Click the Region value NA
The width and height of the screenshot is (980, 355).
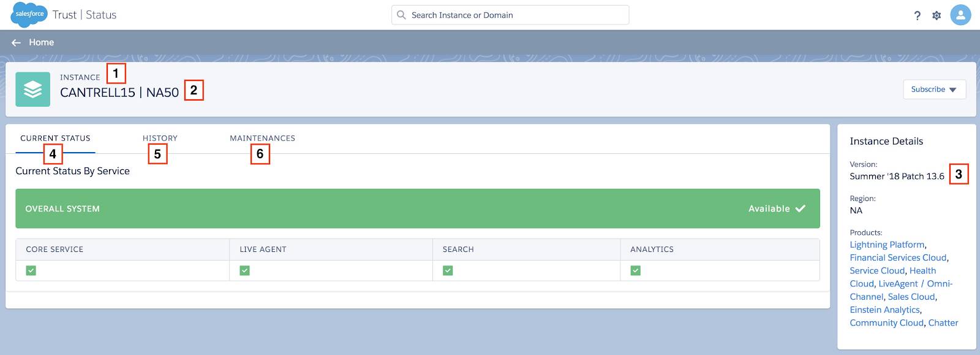[856, 210]
